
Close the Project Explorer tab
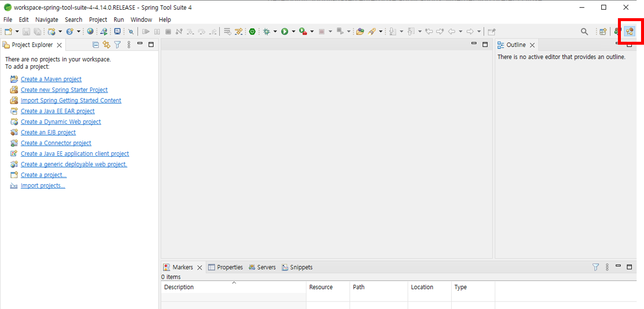[59, 45]
